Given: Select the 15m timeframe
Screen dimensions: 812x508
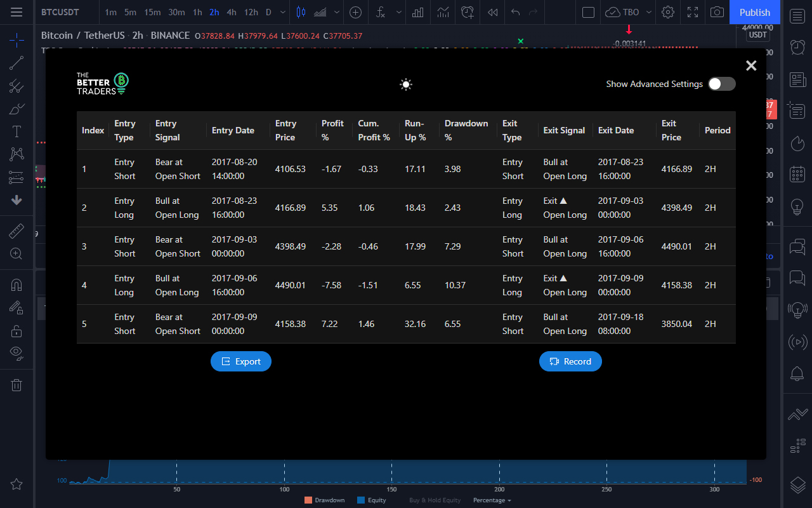Looking at the screenshot, I should (152, 12).
